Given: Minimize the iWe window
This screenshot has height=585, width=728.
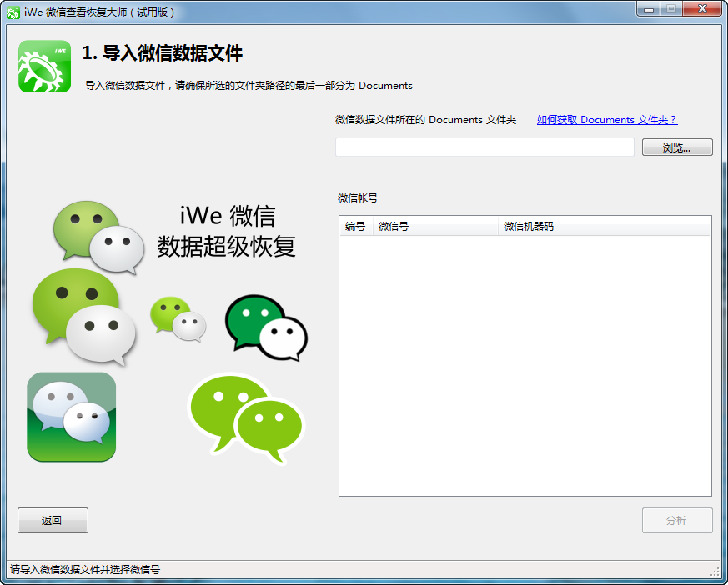Looking at the screenshot, I should (649, 9).
